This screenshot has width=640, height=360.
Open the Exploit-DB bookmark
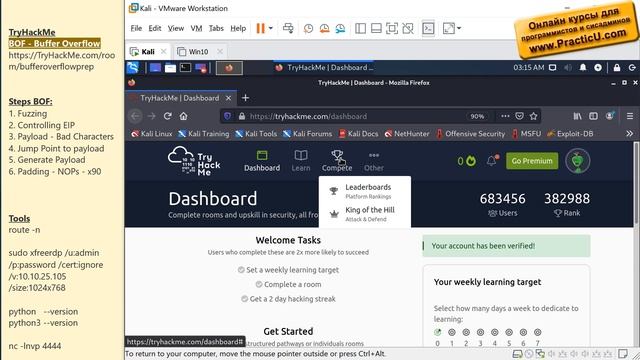coord(570,133)
